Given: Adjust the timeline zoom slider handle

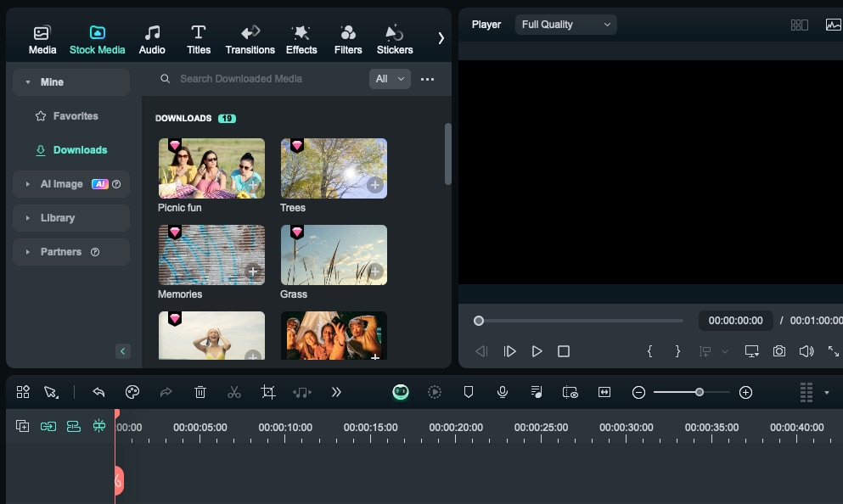Looking at the screenshot, I should 700,392.
